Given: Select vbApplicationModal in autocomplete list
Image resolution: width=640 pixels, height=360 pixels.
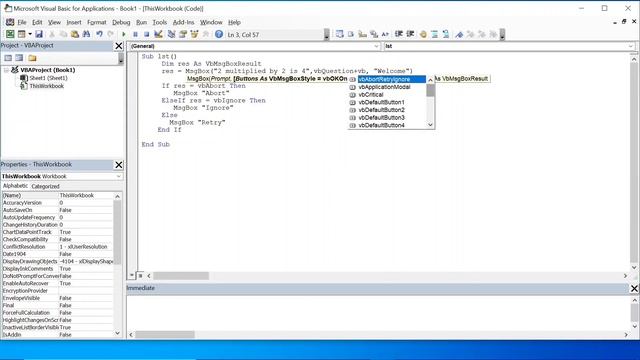Looking at the screenshot, I should tap(387, 87).
